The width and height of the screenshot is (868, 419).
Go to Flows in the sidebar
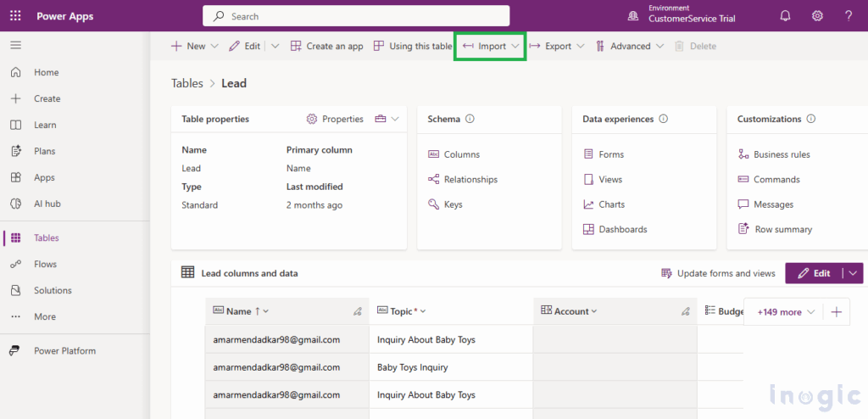(x=45, y=264)
